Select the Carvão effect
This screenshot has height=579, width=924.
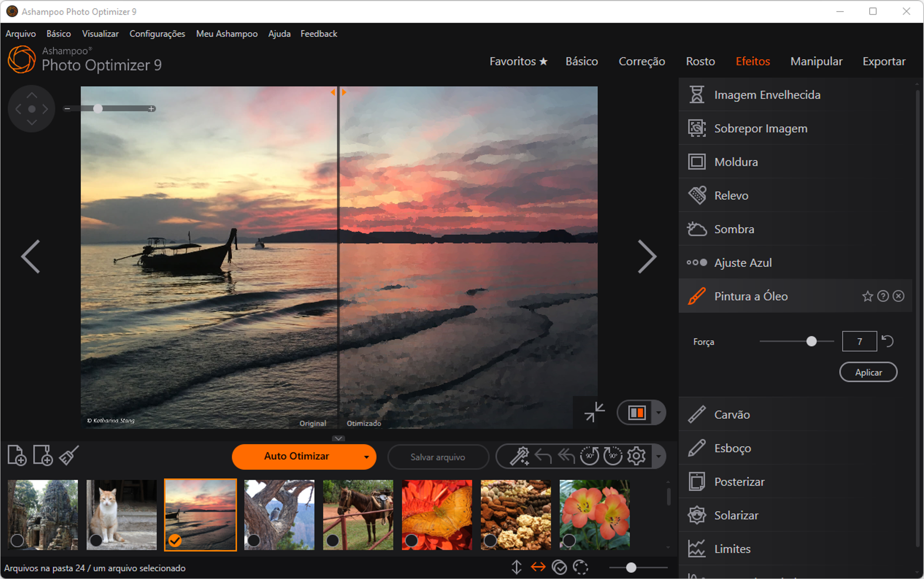coord(731,414)
